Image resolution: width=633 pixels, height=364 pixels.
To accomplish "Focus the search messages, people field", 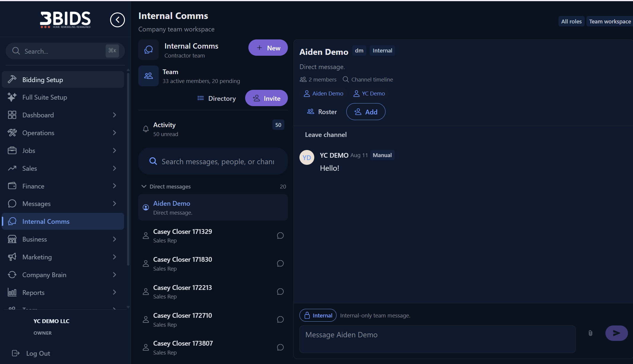I will [x=213, y=161].
